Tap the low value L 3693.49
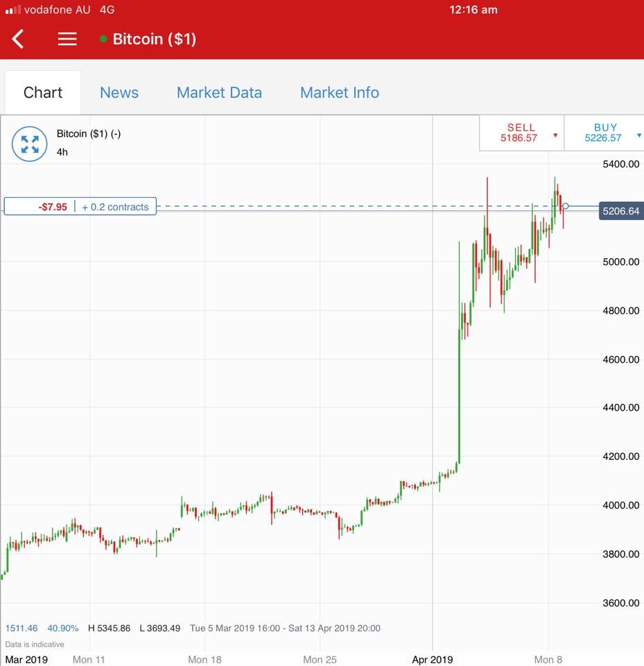Viewport: 644px width, 666px height. pos(159,629)
